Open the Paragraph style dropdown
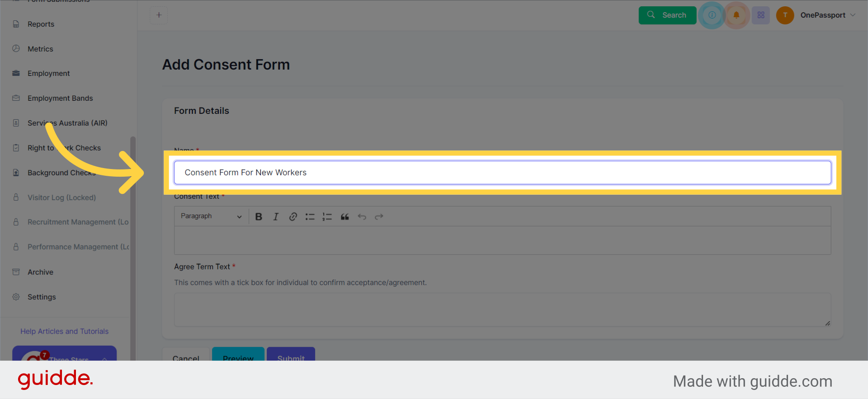Image resolution: width=868 pixels, height=399 pixels. coord(211,216)
